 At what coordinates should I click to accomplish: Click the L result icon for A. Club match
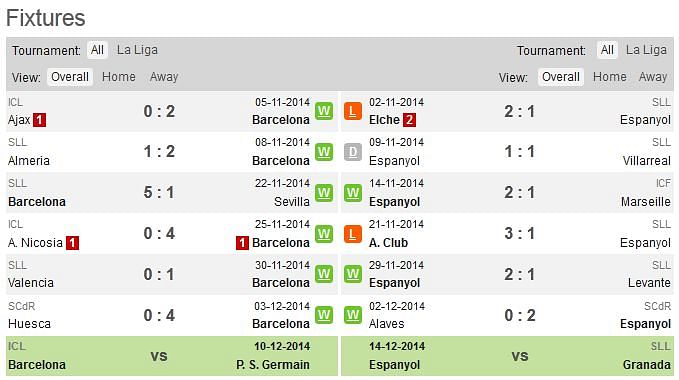coord(353,234)
